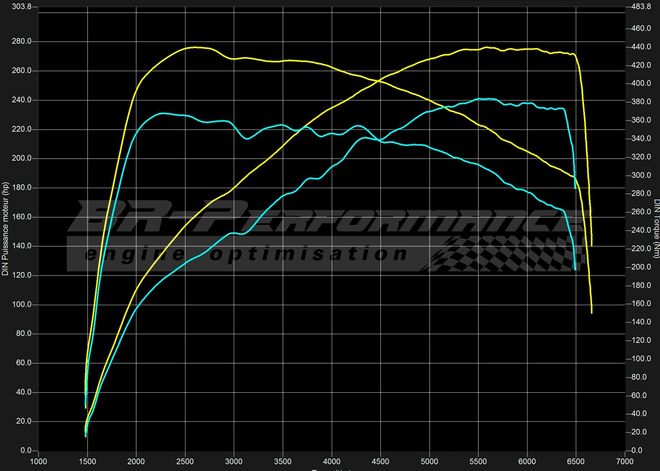Viewport: 660px width, 471px height.
Task: Click the 303.8 maximum value on the left axis
Action: 22,7
